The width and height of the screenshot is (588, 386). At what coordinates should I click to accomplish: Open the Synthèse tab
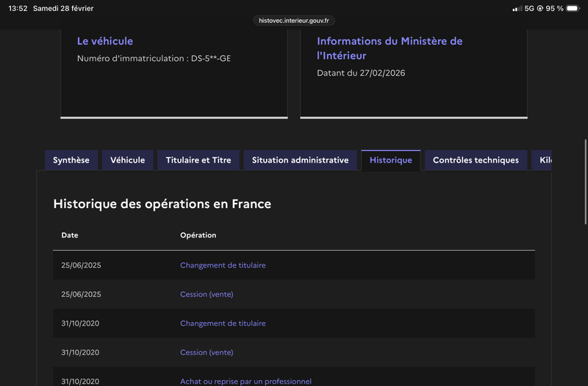click(71, 160)
